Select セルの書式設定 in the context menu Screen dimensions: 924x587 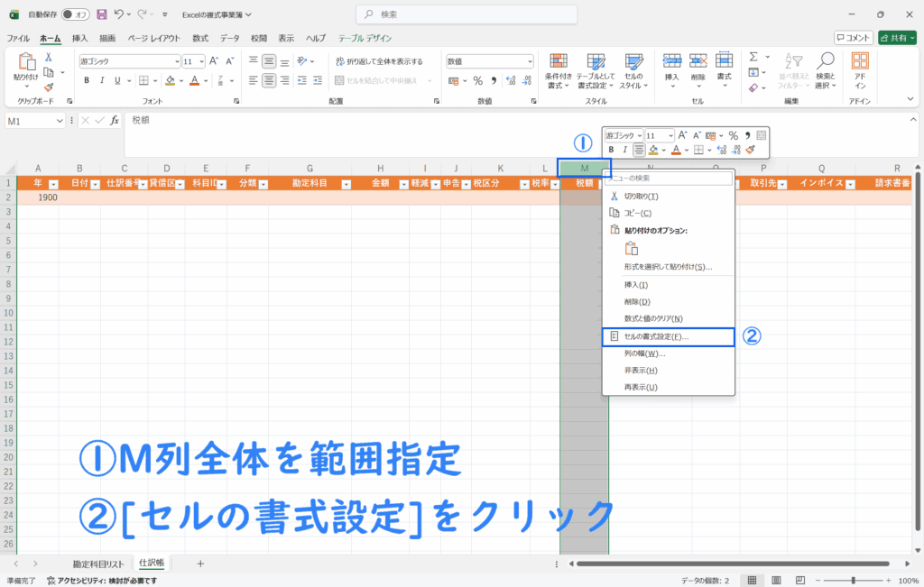(x=668, y=336)
